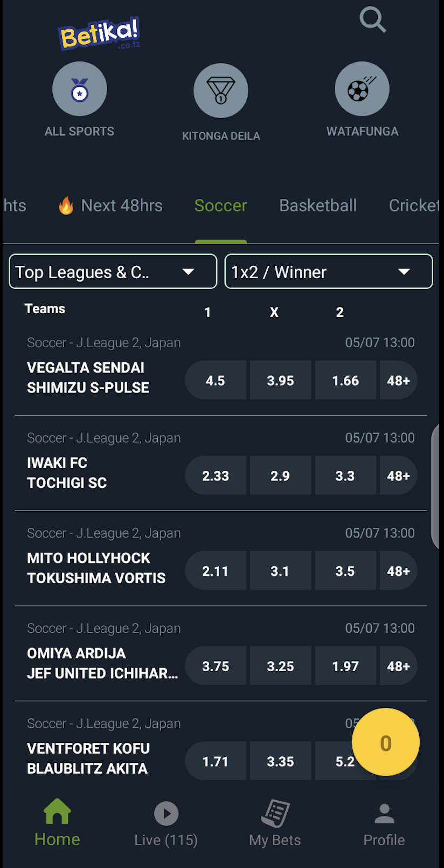Open Profile person icon
Image resolution: width=444 pixels, height=868 pixels.
pyautogui.click(x=384, y=814)
